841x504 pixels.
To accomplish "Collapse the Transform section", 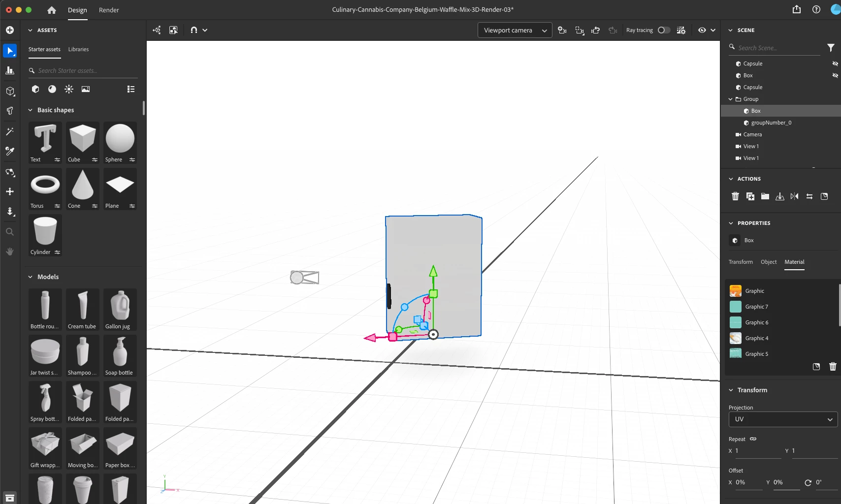I will pos(731,390).
